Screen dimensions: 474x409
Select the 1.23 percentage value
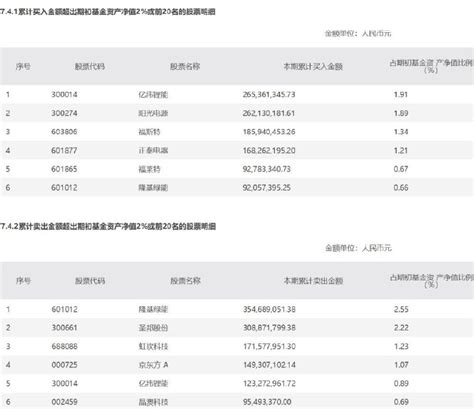401,346
